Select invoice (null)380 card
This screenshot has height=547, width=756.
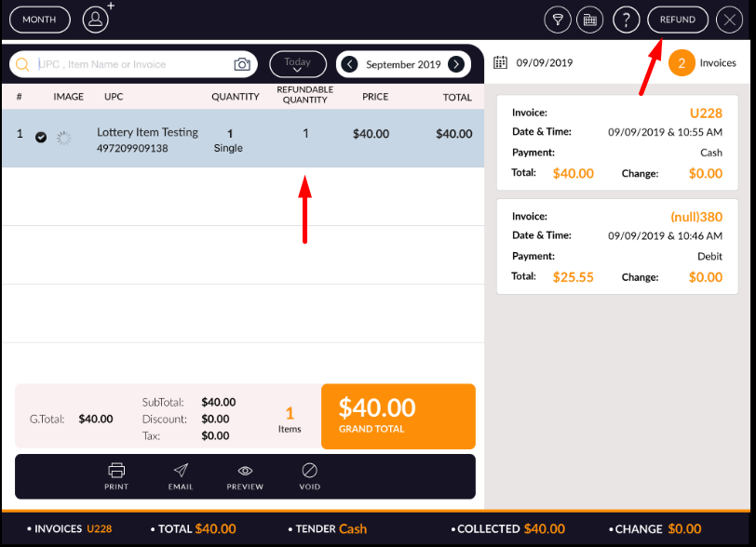(x=616, y=246)
